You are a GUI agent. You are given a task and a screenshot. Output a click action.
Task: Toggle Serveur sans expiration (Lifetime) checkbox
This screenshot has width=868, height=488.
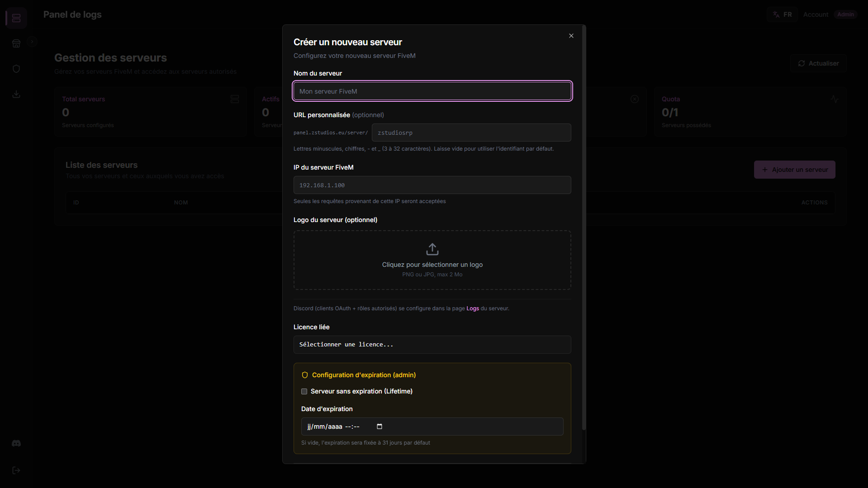pos(304,392)
